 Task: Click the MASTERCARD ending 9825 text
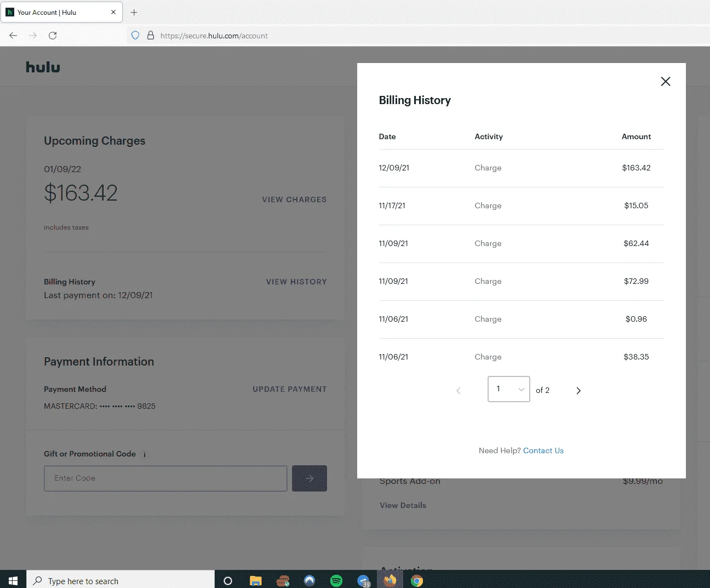pyautogui.click(x=100, y=406)
